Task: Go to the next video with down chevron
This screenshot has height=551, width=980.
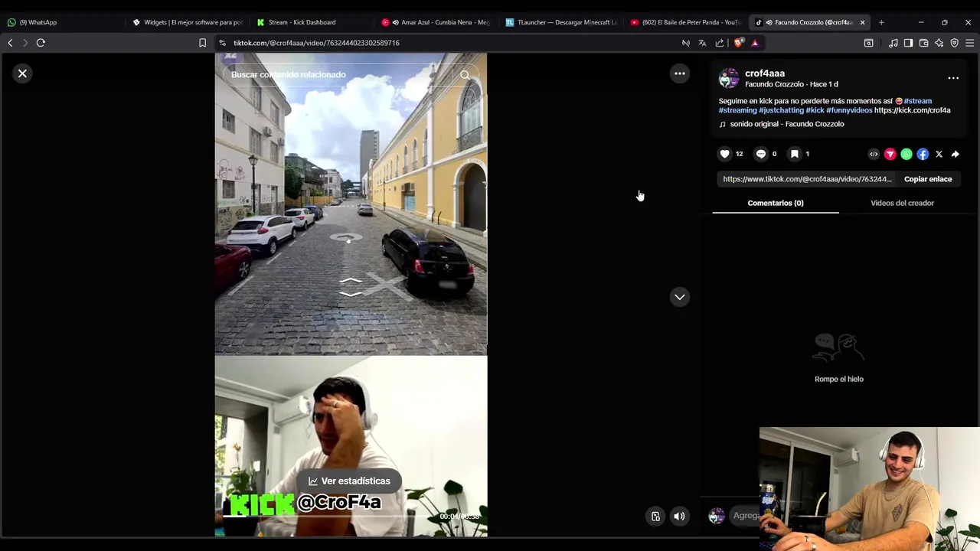Action: (679, 297)
